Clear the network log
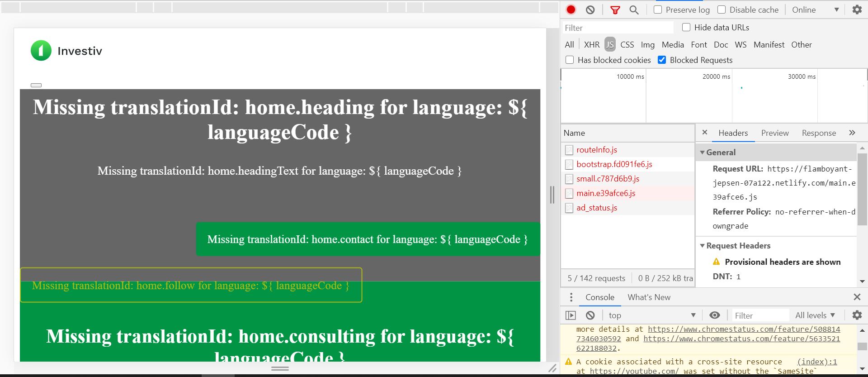This screenshot has height=377, width=868. pyautogui.click(x=590, y=10)
